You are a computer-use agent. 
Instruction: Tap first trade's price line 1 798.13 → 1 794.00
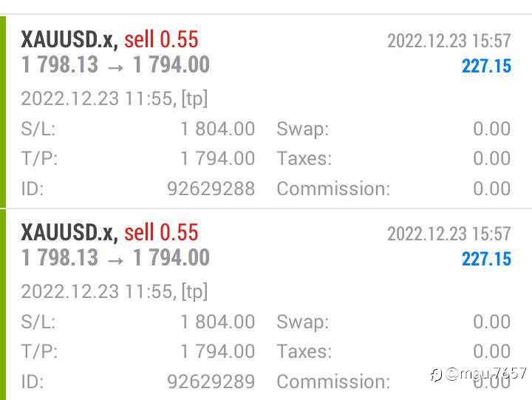115,65
